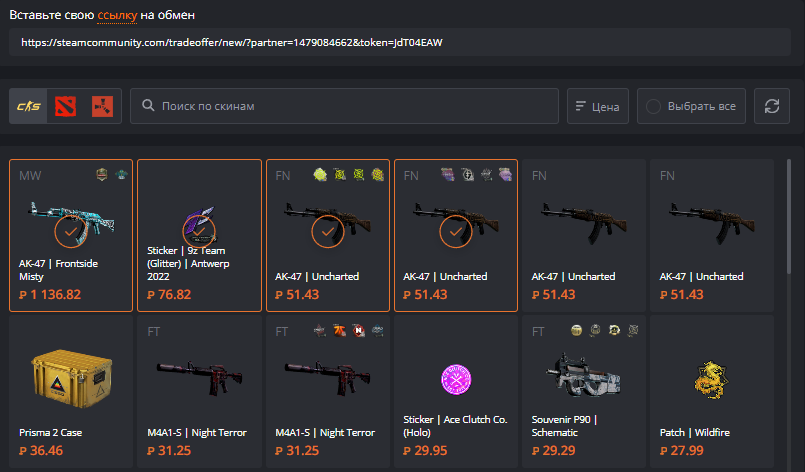Uncheck the 9z Team Glitter sticker
This screenshot has width=805, height=472.
pos(199,231)
